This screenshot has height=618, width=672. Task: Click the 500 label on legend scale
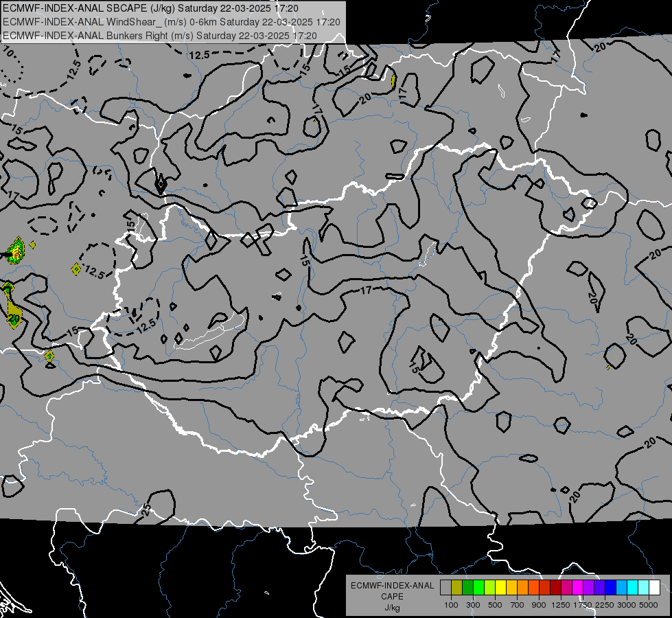(495, 605)
